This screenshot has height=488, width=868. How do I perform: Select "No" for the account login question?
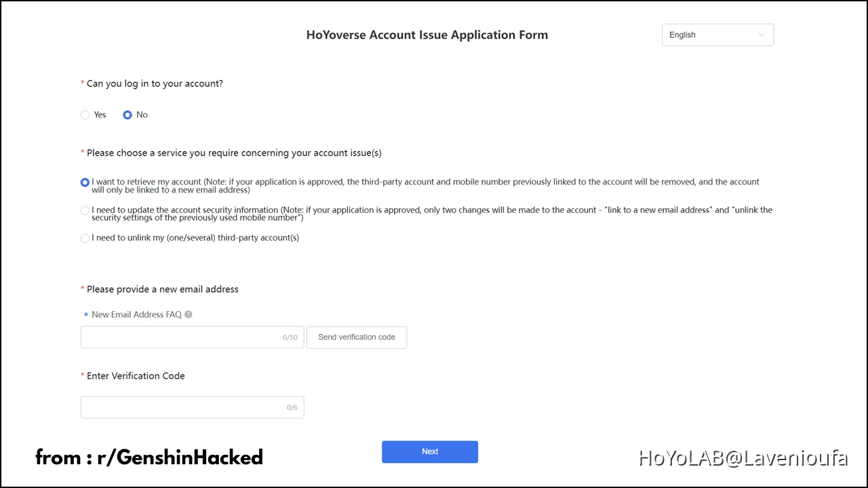(x=127, y=115)
